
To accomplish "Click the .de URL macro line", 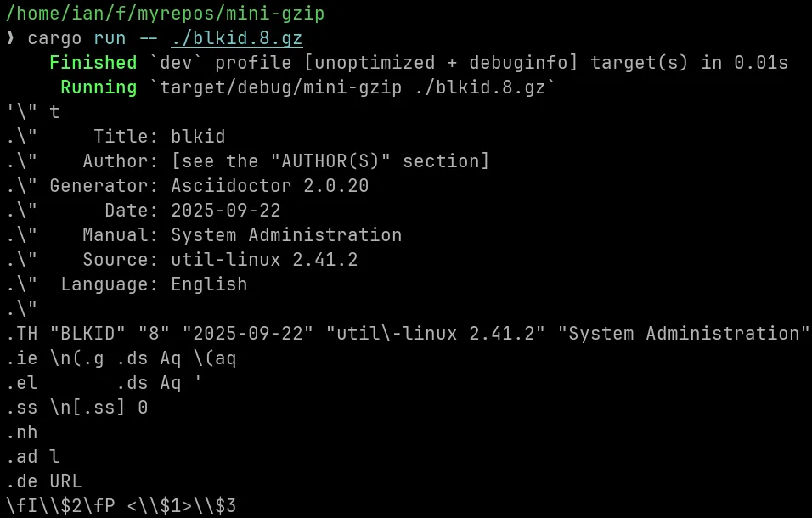I will tap(43, 481).
